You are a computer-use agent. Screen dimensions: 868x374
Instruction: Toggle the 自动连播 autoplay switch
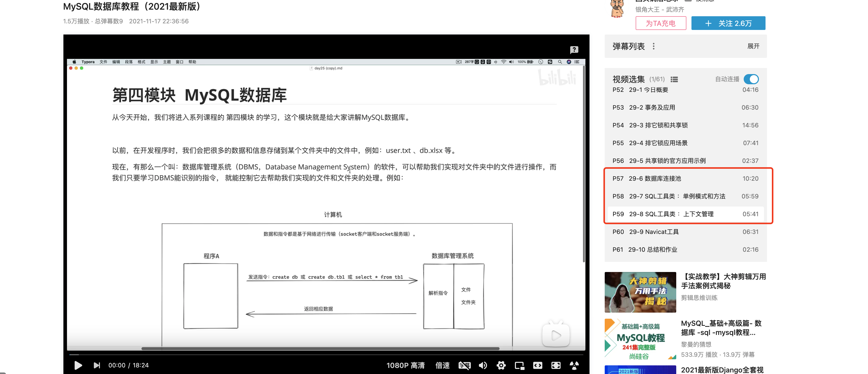751,79
